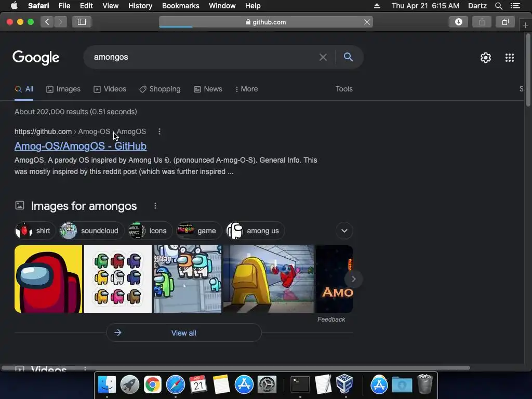Open Google quick settings gear
Viewport: 532px width, 399px height.
[x=486, y=58]
